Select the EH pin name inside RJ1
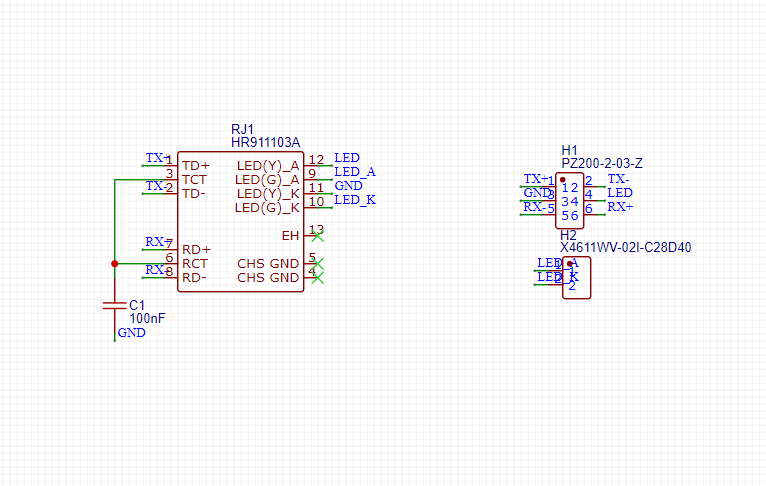 [x=290, y=236]
